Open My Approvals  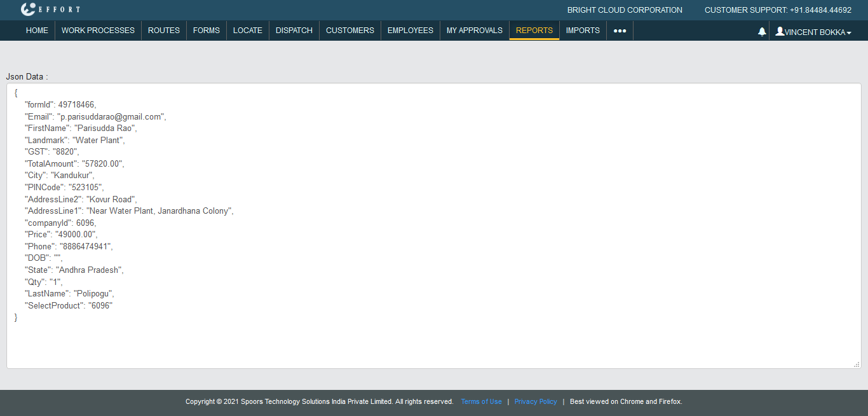[475, 31]
